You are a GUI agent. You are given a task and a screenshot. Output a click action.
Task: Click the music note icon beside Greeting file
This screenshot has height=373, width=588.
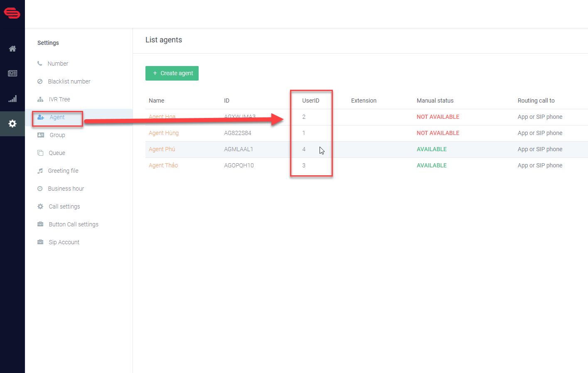tap(40, 171)
